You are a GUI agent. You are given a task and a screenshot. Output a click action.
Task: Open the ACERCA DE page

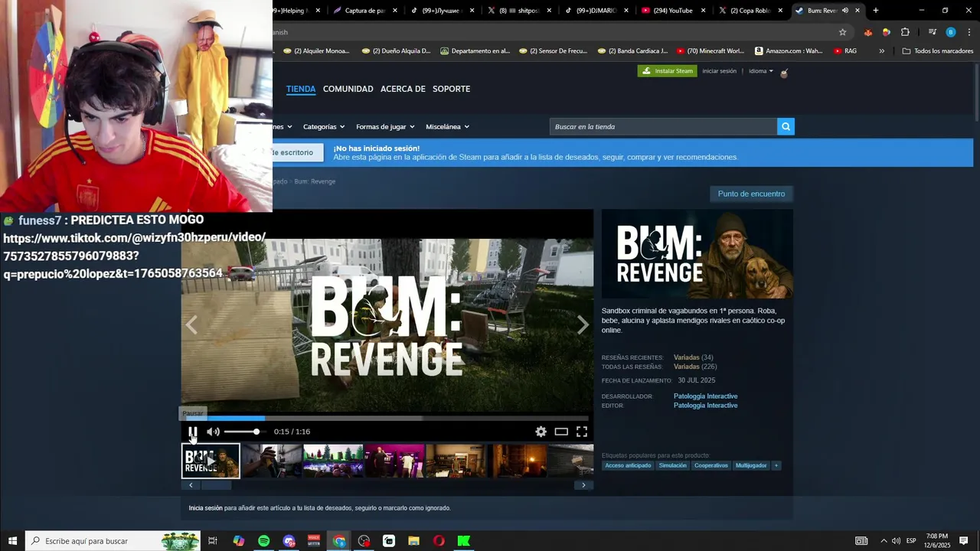(403, 89)
